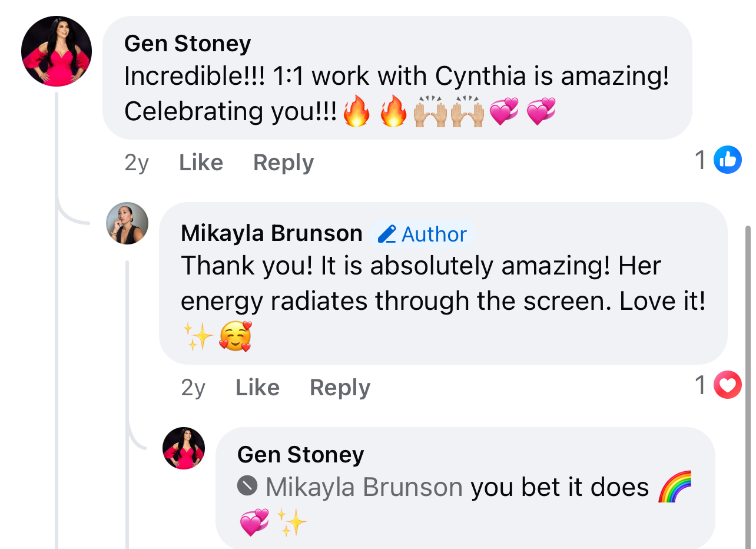Click Gen Stoney name on bottom reply

coord(300,454)
